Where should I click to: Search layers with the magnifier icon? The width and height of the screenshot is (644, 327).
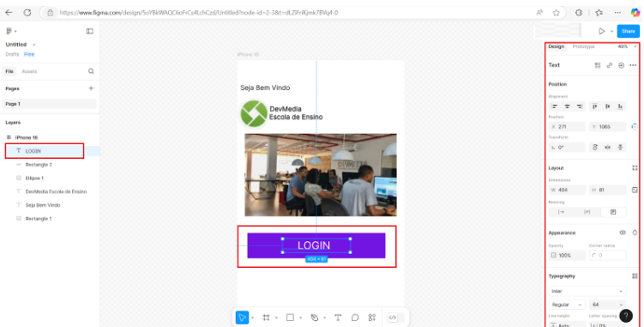(91, 71)
